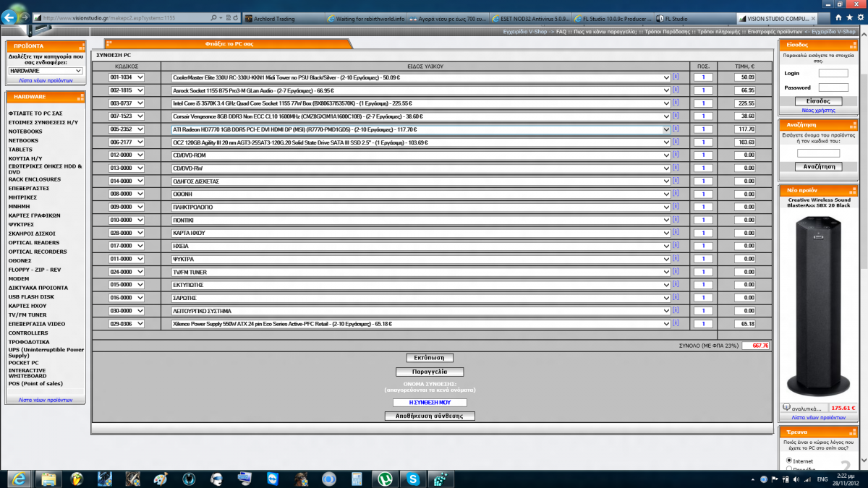
Task: Open the NOTEBOOKS sidebar link
Action: (25, 131)
